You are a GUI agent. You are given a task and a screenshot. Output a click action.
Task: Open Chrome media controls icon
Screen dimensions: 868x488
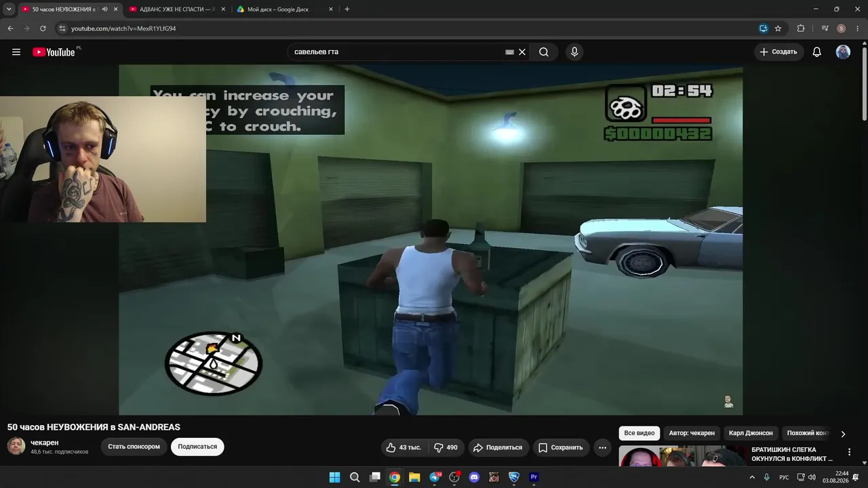tap(825, 28)
